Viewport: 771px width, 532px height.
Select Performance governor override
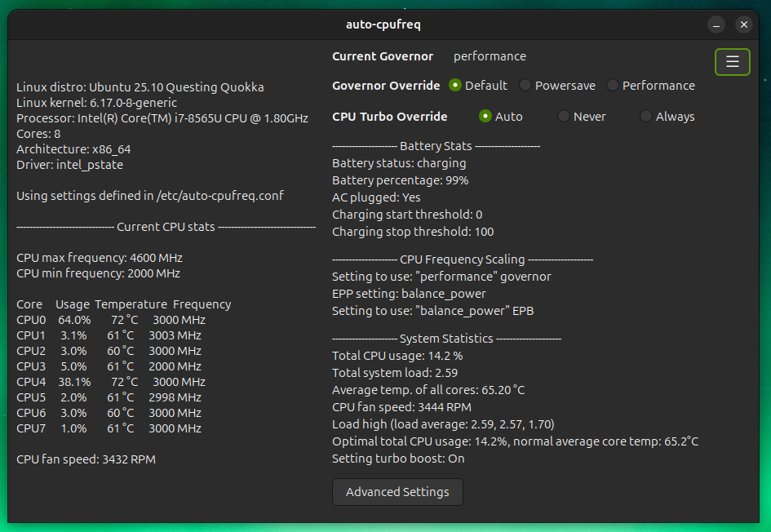(x=650, y=86)
